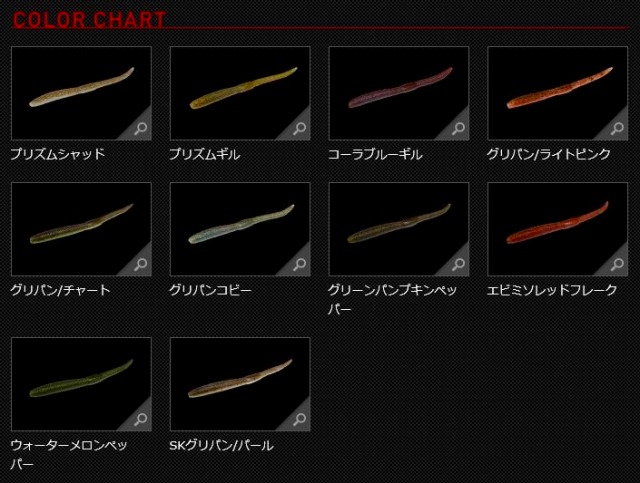This screenshot has height=483, width=640.
Task: Click the COLOR CHART heading
Action: click(x=89, y=20)
